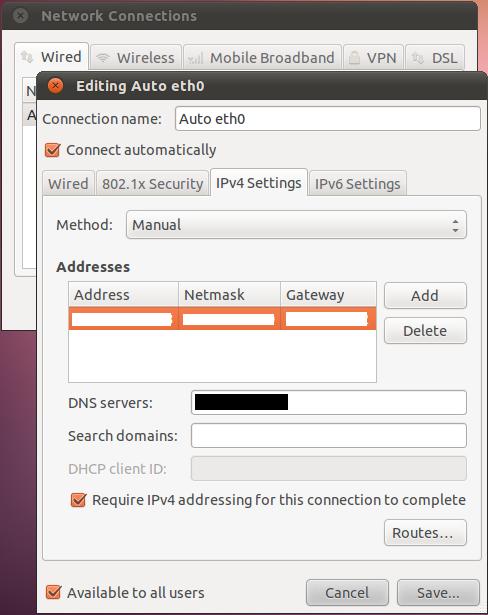This screenshot has height=615, width=488.
Task: Close the Editing Auto eth0 dialog
Action: click(x=55, y=85)
